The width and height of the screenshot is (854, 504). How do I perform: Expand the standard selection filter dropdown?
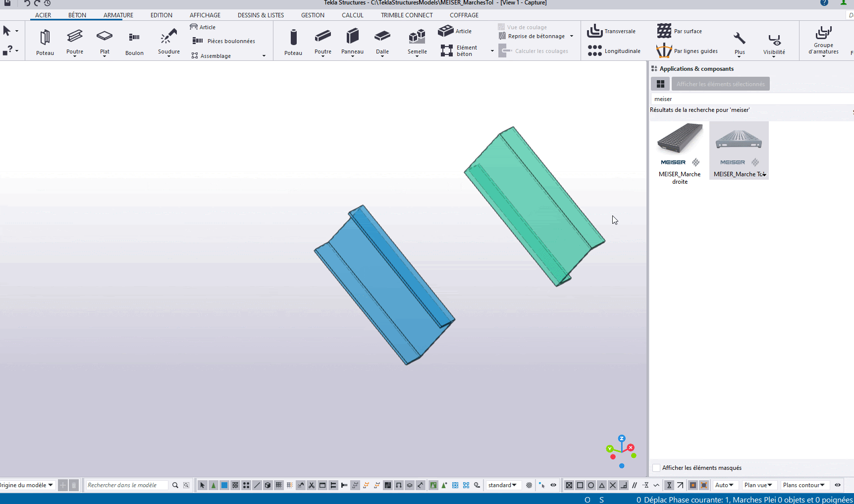[502, 485]
